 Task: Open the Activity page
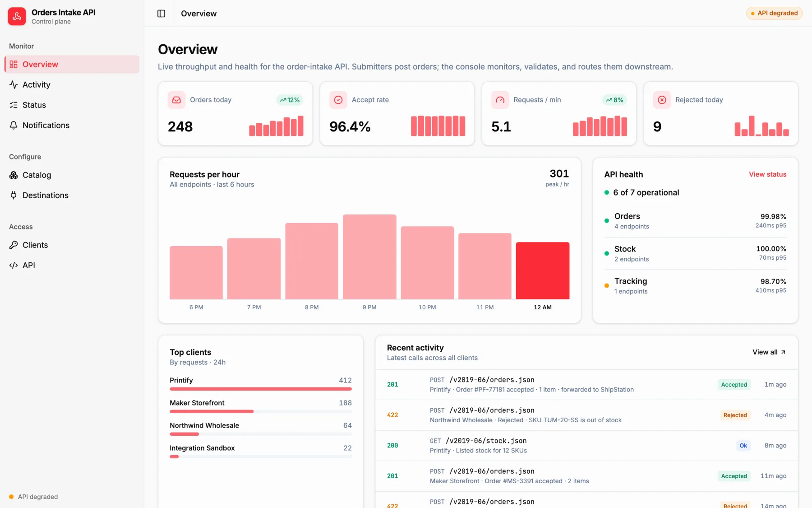click(72, 85)
